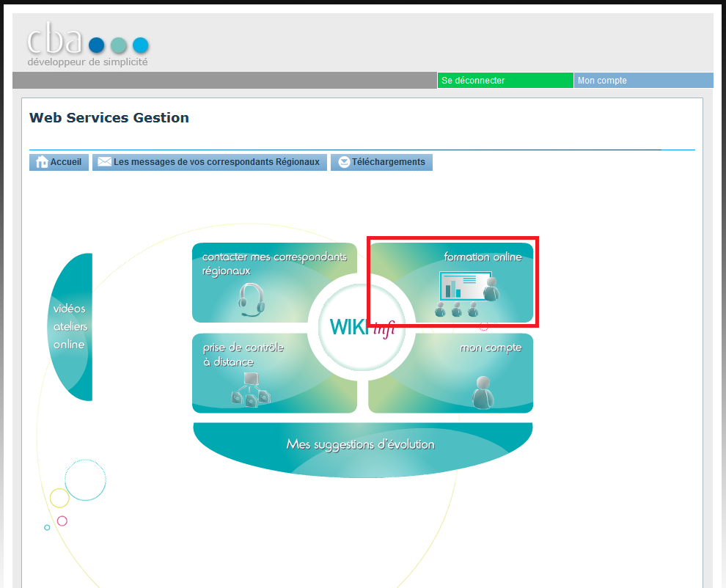
Task: Open Mes suggestions d'évolution
Action: pos(362,449)
